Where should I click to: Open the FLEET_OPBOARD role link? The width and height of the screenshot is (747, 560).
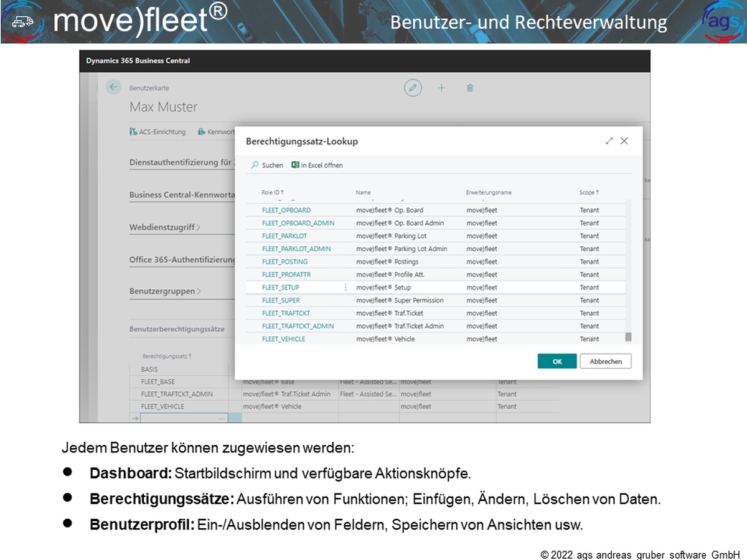click(286, 210)
